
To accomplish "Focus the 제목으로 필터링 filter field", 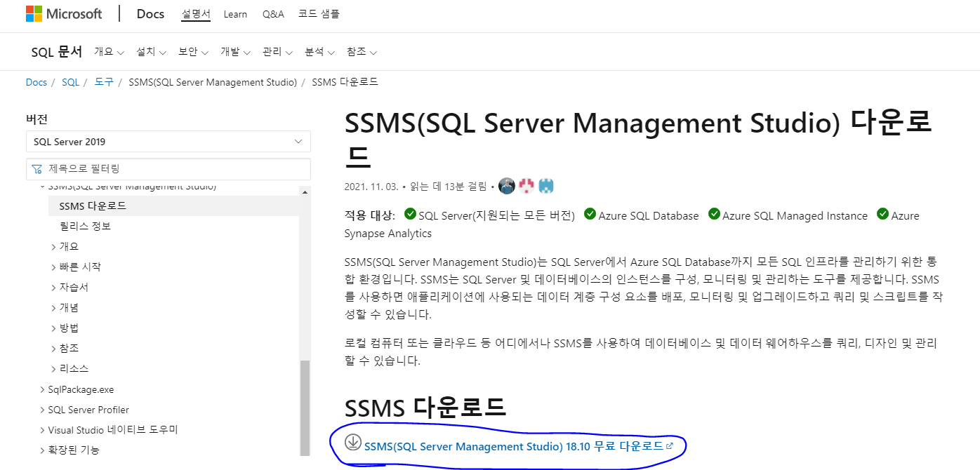I will (168, 169).
